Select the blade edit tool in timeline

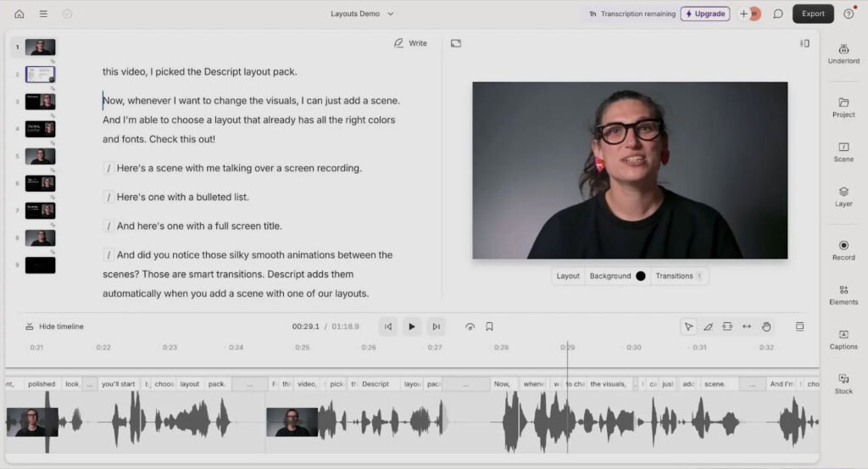point(708,327)
